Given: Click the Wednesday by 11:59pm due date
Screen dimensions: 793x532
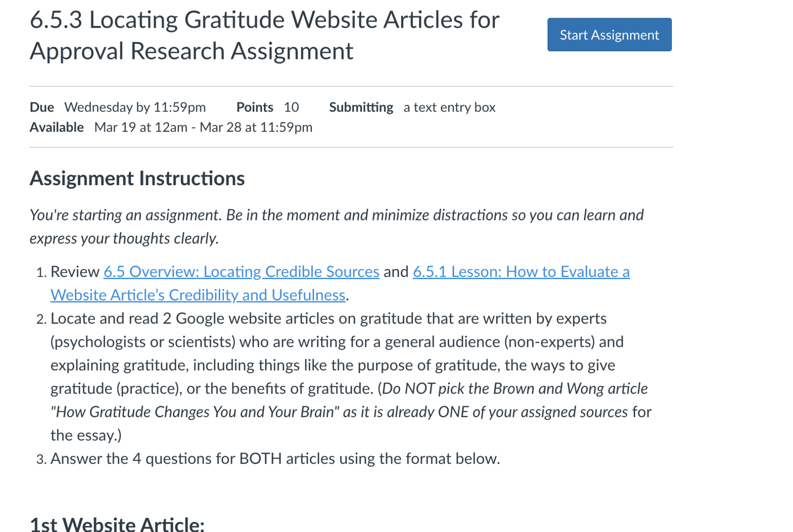Looking at the screenshot, I should [135, 107].
